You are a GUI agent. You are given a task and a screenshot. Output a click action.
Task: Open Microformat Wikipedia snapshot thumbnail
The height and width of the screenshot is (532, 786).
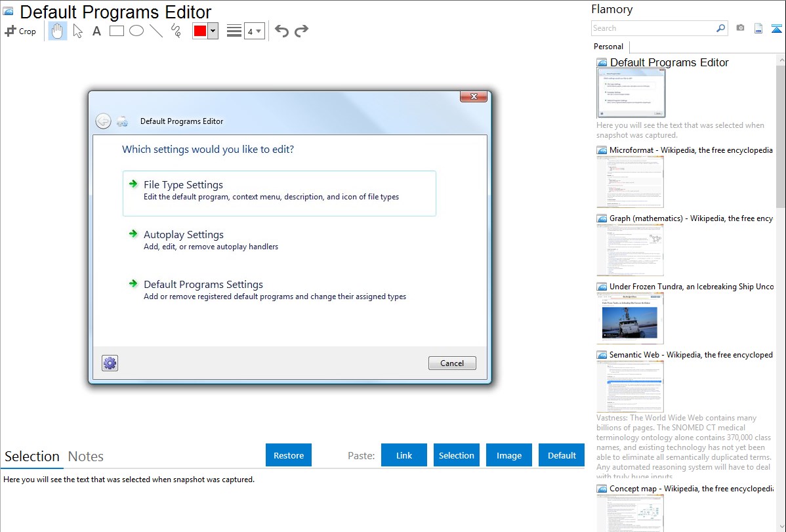pos(630,182)
